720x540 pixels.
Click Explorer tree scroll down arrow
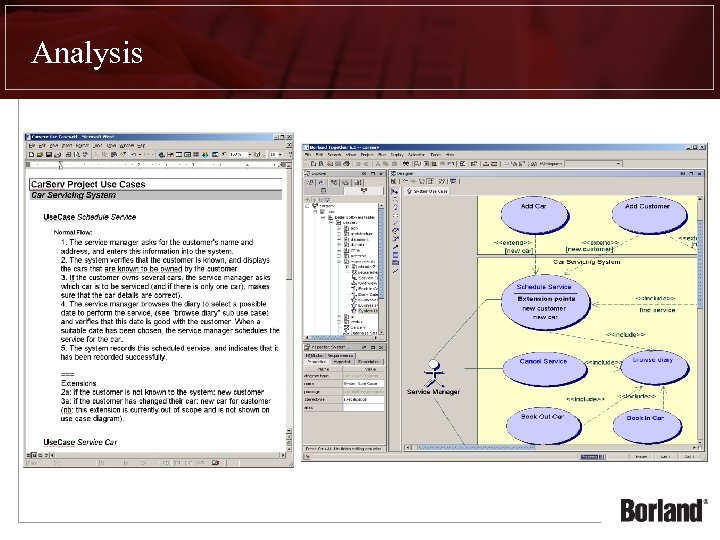tap(381, 332)
